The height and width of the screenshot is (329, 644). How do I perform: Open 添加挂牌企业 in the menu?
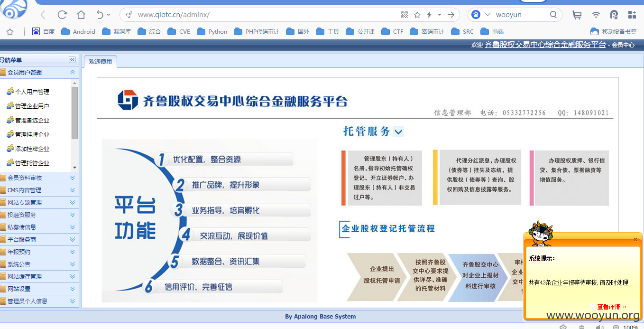pos(32,149)
